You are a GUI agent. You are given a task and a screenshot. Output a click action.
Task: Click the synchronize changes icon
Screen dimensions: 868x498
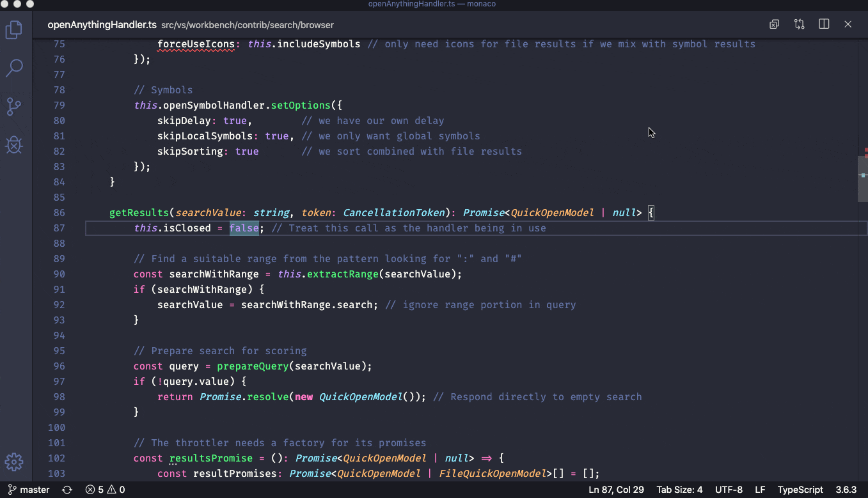tap(67, 489)
